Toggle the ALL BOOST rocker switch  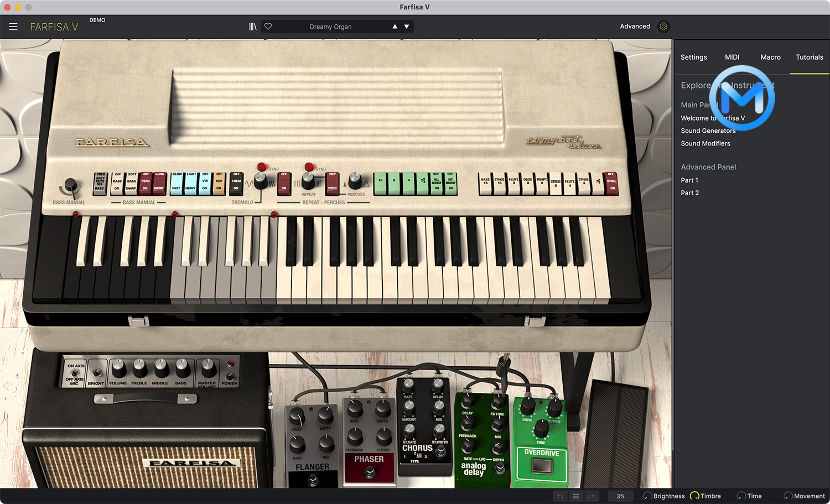coord(437,183)
